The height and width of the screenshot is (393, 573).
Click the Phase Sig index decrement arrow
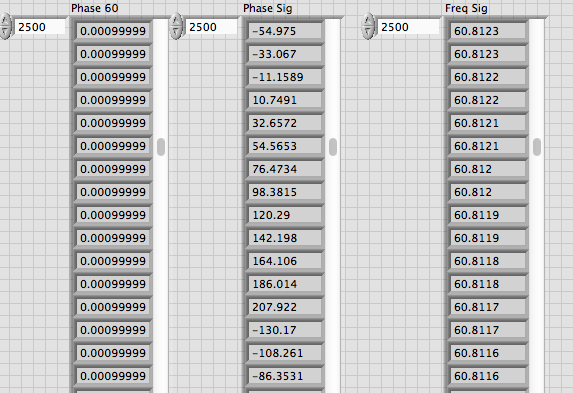(x=176, y=33)
